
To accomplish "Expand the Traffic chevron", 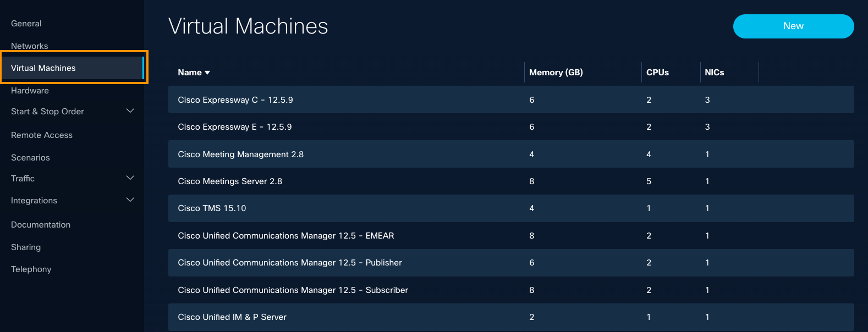I will coord(130,178).
